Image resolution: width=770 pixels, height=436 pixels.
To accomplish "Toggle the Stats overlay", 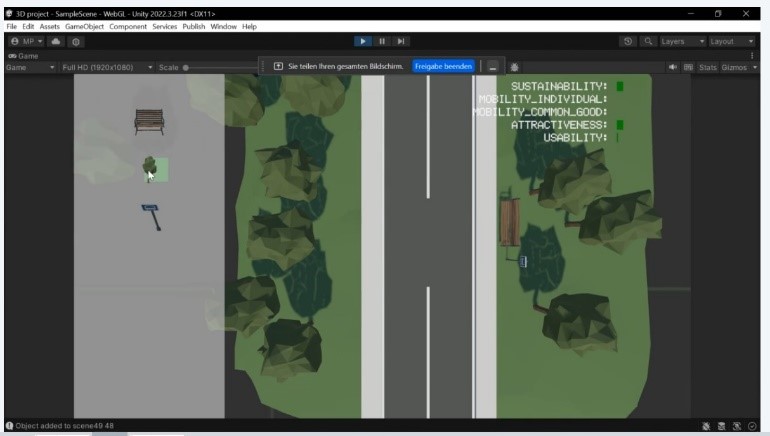I will coord(708,67).
